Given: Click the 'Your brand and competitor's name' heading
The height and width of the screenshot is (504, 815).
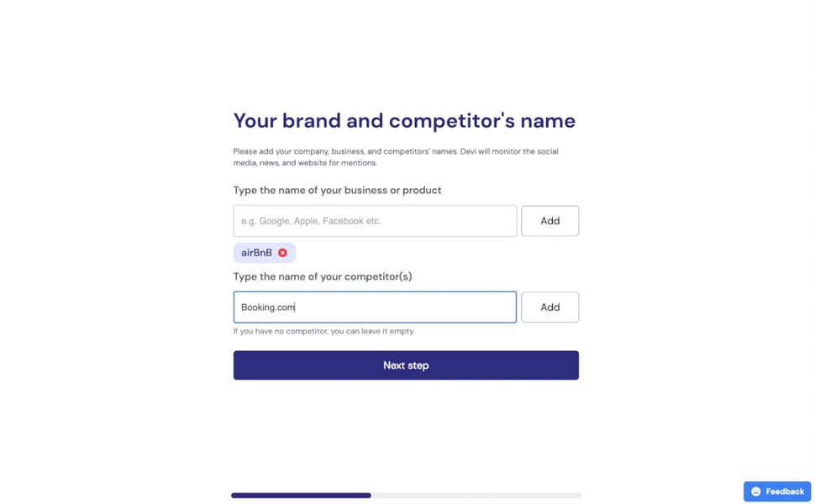Looking at the screenshot, I should click(404, 121).
